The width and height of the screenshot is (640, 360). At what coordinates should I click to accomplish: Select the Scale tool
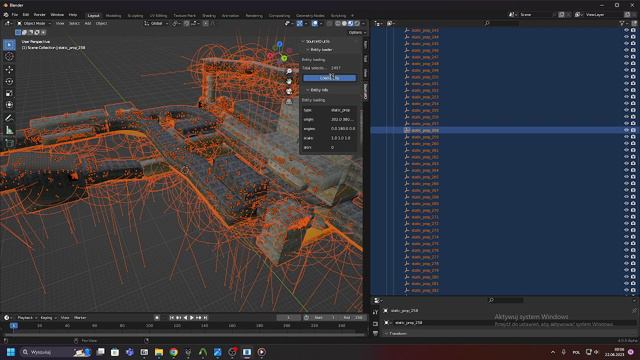[9, 93]
